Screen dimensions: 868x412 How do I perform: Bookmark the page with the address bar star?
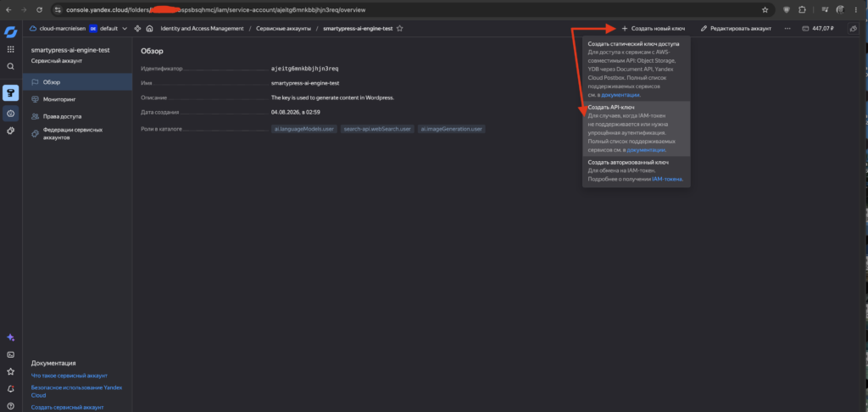point(765,9)
